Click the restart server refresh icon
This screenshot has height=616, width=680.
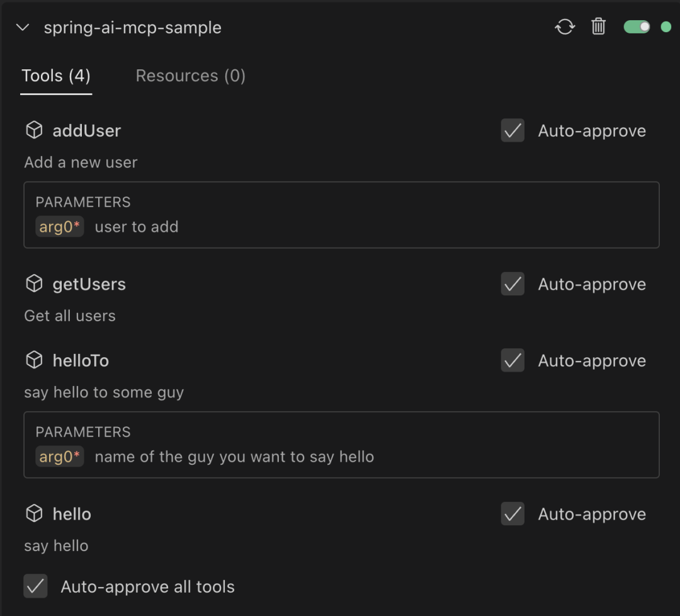click(x=565, y=27)
